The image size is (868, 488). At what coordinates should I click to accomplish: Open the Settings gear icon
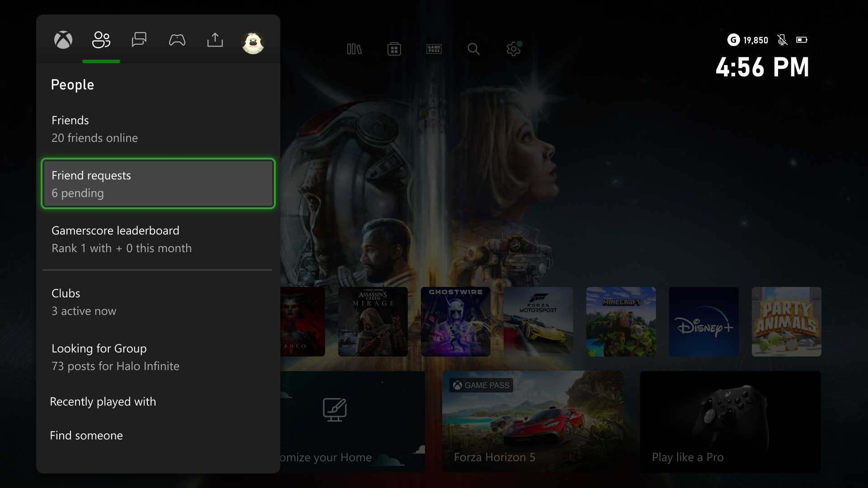click(513, 49)
